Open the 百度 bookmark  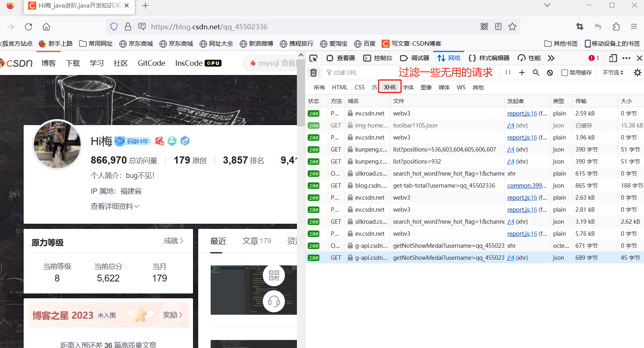click(x=365, y=43)
